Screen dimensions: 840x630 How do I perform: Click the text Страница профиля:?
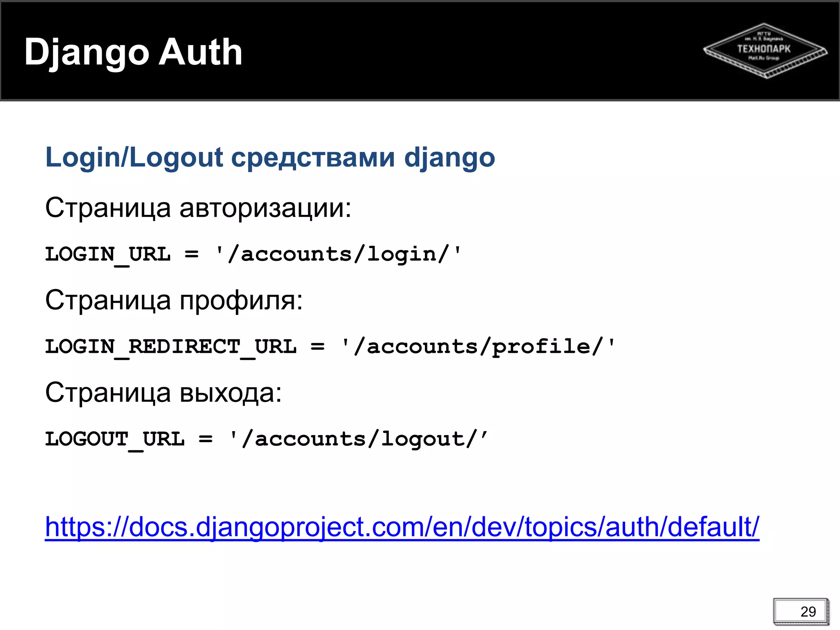[x=174, y=301]
